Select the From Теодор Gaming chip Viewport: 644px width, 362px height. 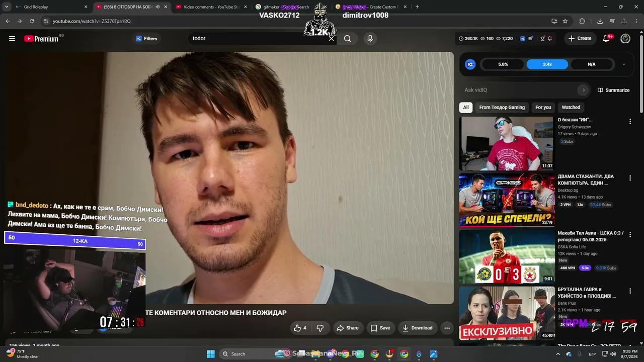(x=502, y=107)
